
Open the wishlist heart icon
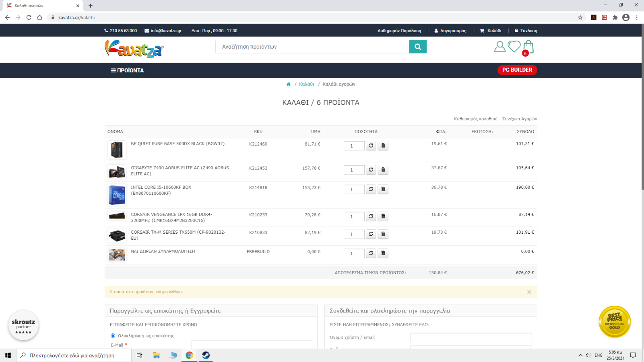coord(514,47)
